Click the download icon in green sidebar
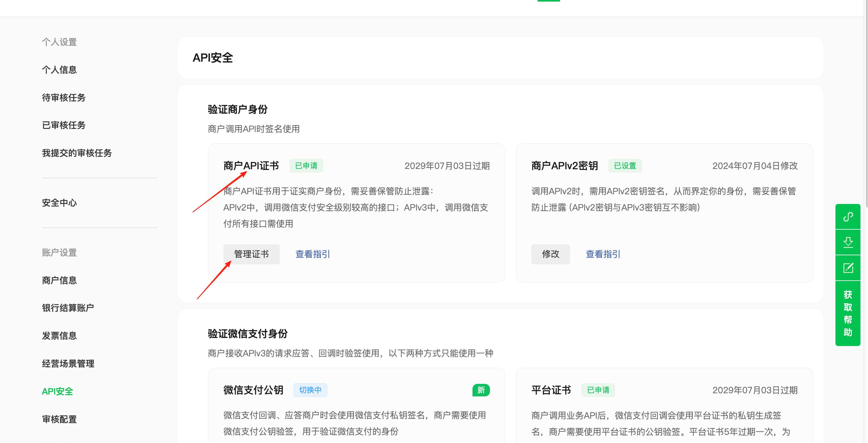 coord(848,242)
